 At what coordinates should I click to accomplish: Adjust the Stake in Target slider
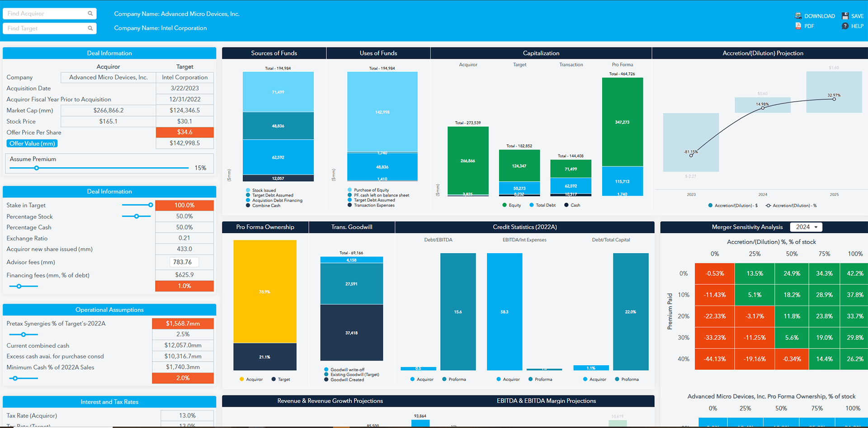[151, 205]
